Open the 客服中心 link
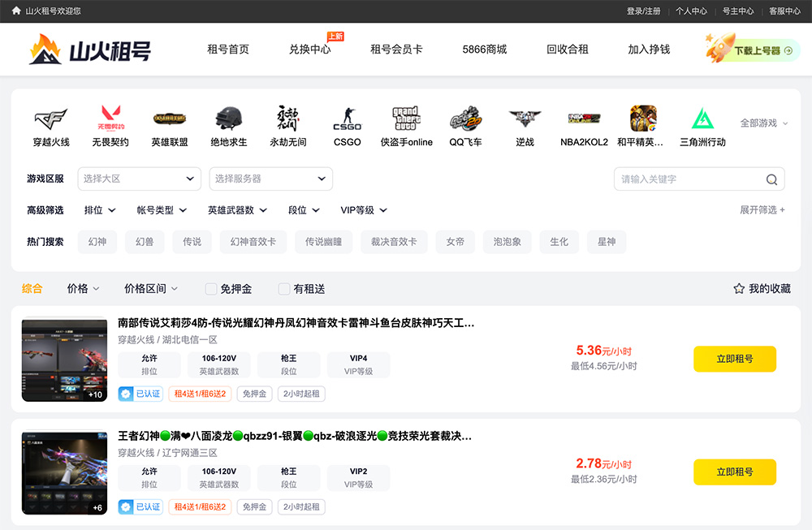Image resolution: width=812 pixels, height=530 pixels. click(x=784, y=11)
